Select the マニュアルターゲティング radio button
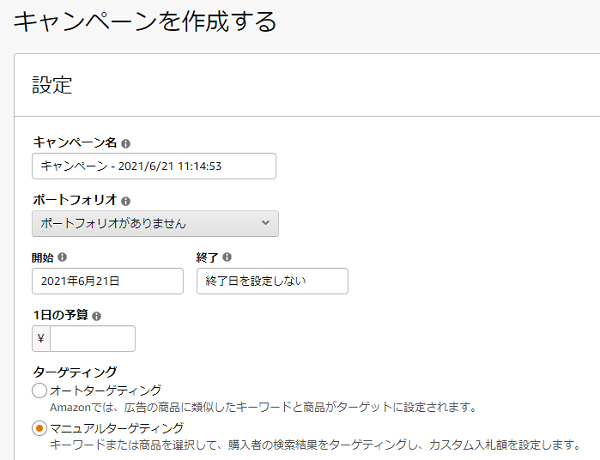Viewport: 600px width, 460px height. click(40, 428)
